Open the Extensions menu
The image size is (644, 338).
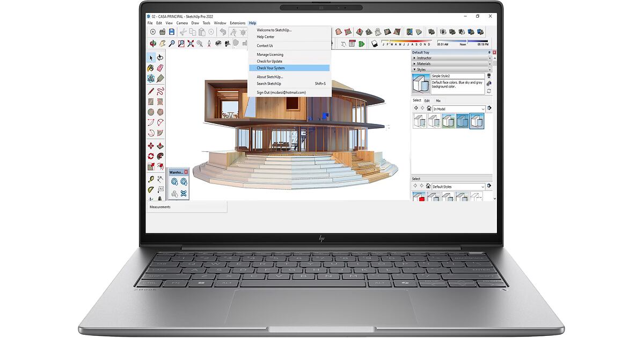click(x=237, y=23)
